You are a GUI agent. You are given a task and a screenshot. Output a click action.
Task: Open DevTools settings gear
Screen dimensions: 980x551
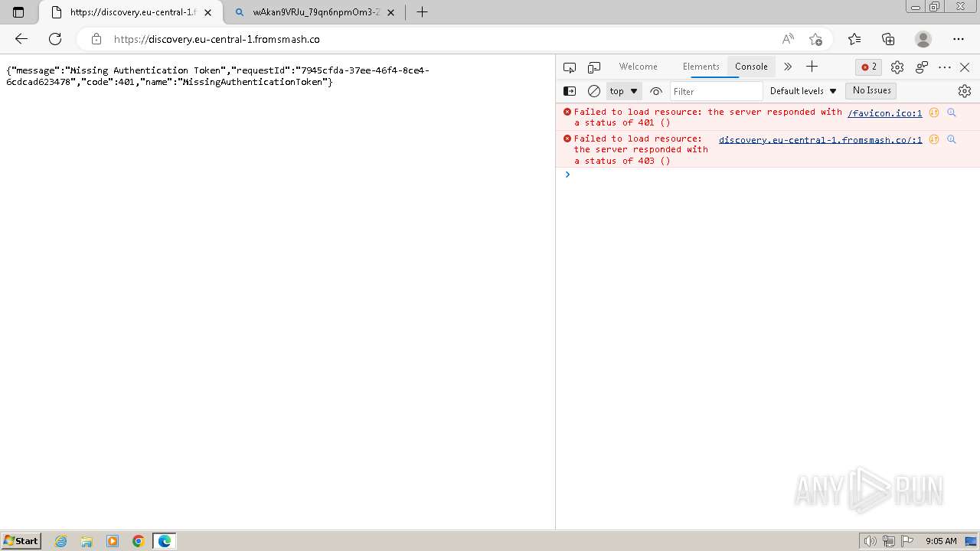[897, 67]
